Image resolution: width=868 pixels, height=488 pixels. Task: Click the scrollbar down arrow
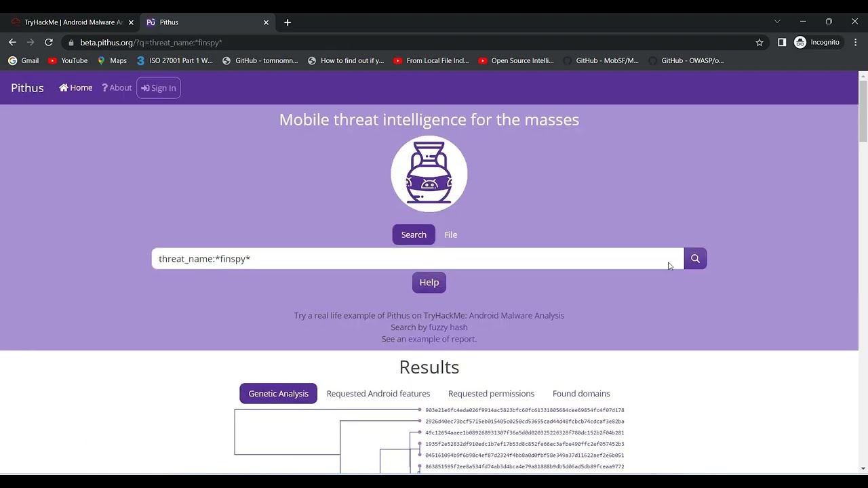863,468
